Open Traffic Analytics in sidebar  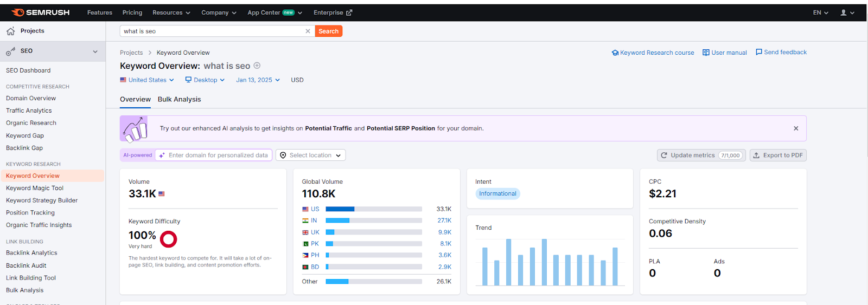[x=29, y=111]
